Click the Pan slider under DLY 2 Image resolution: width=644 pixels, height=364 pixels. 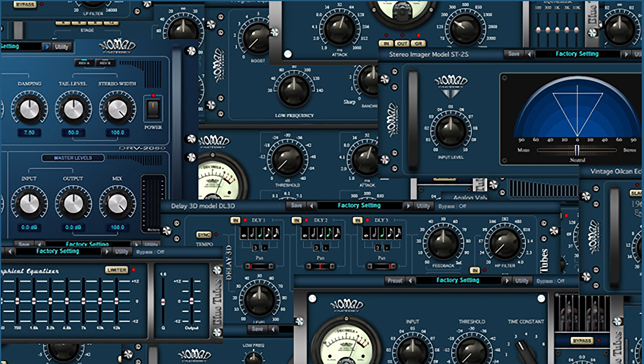[321, 266]
